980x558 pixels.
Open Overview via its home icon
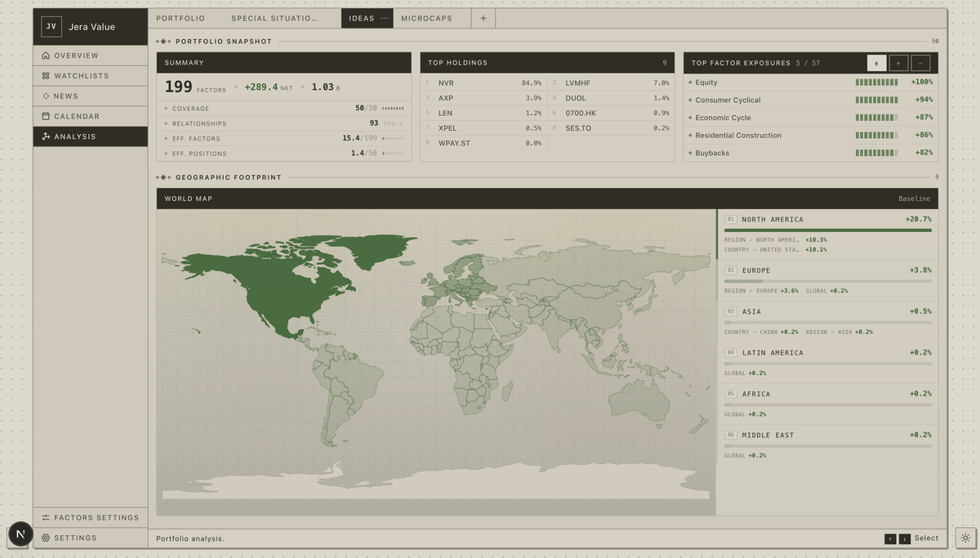[x=46, y=56]
